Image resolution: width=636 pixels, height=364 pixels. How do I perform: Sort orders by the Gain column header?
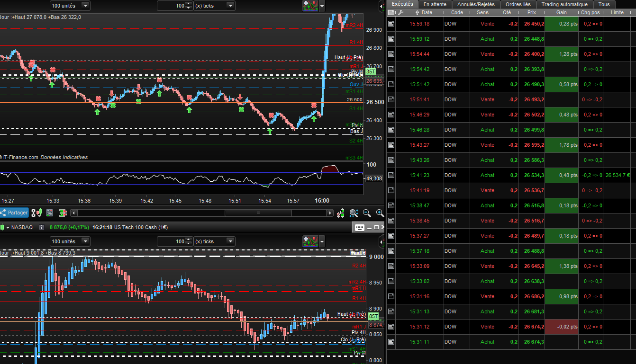pos(562,12)
